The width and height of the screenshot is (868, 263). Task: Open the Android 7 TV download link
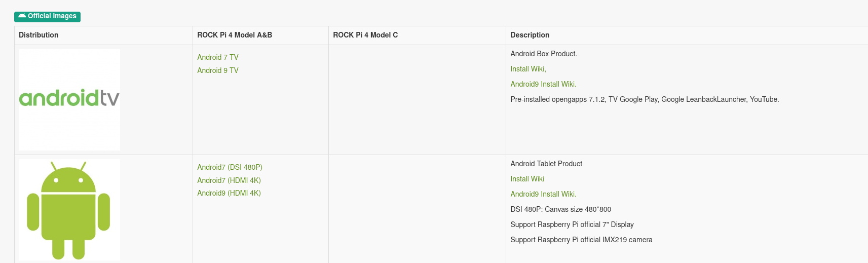pos(218,57)
